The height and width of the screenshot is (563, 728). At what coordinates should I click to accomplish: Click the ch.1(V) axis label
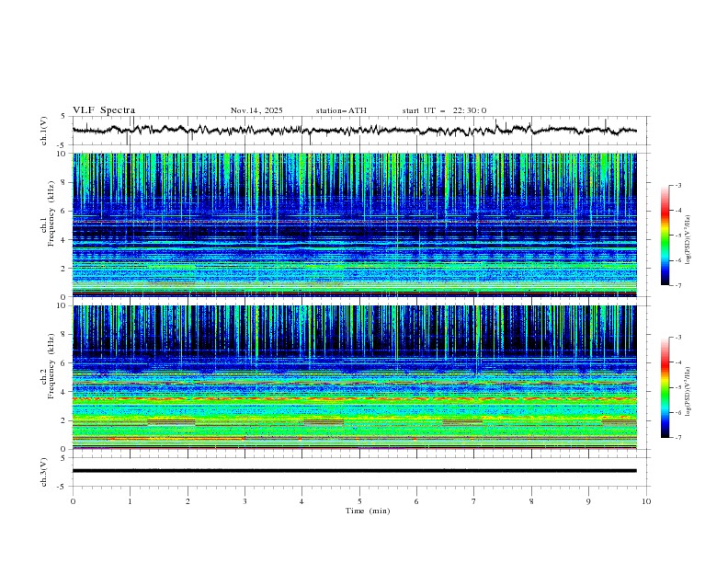44,132
